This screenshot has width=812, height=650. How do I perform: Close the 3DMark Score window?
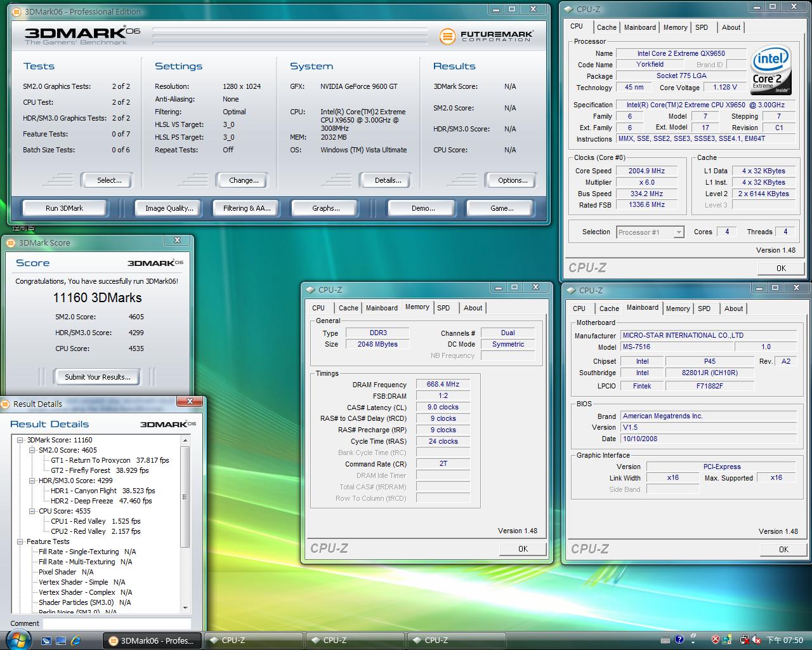(x=178, y=240)
